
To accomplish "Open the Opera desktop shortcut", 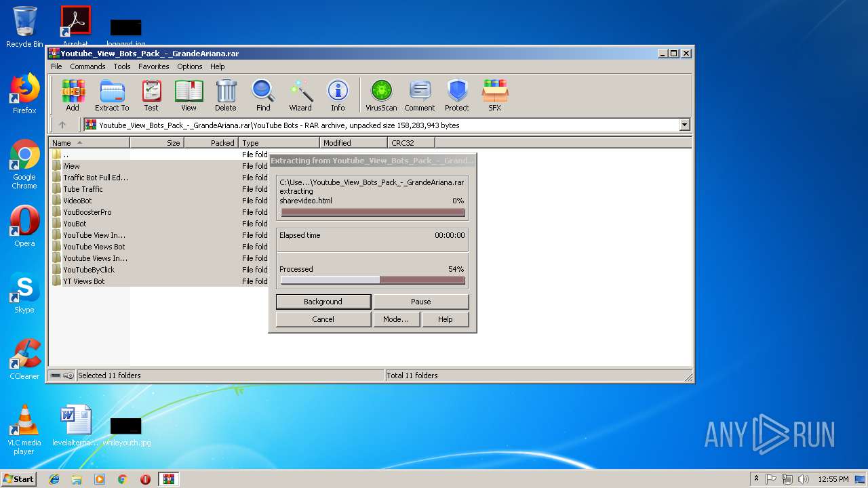I will pos(24,226).
